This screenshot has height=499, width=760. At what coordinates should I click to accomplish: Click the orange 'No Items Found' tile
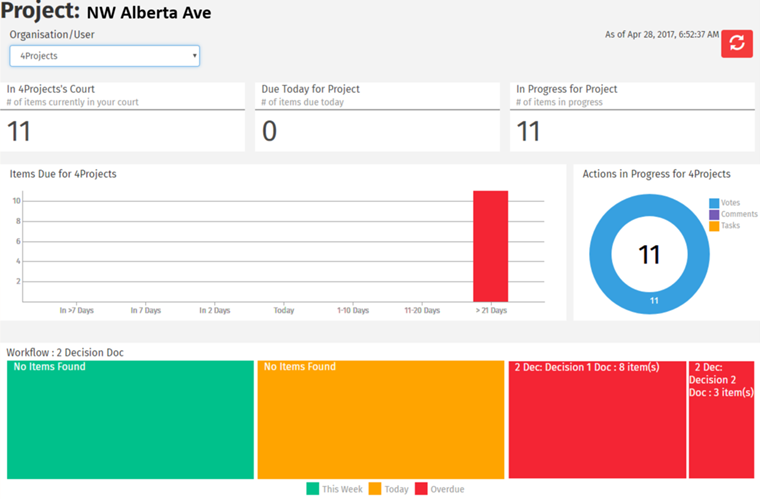[x=380, y=420]
